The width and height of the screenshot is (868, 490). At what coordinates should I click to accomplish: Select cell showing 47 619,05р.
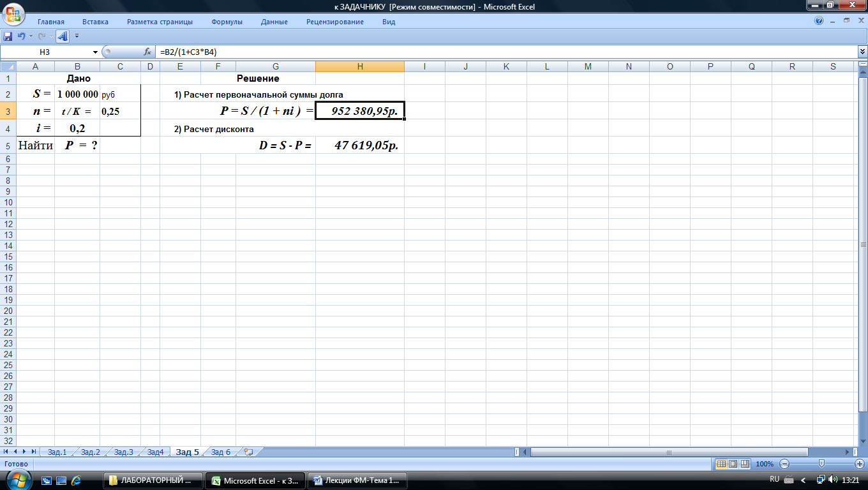(360, 145)
